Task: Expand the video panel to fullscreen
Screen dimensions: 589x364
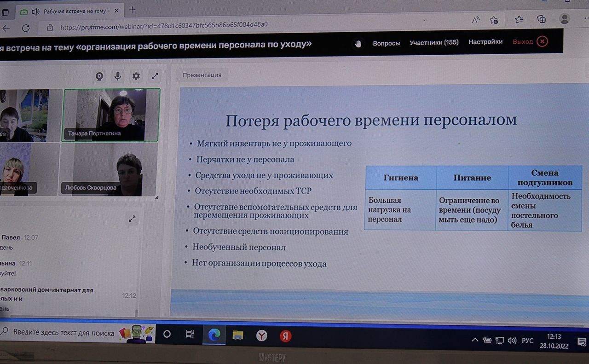Action: (x=155, y=76)
